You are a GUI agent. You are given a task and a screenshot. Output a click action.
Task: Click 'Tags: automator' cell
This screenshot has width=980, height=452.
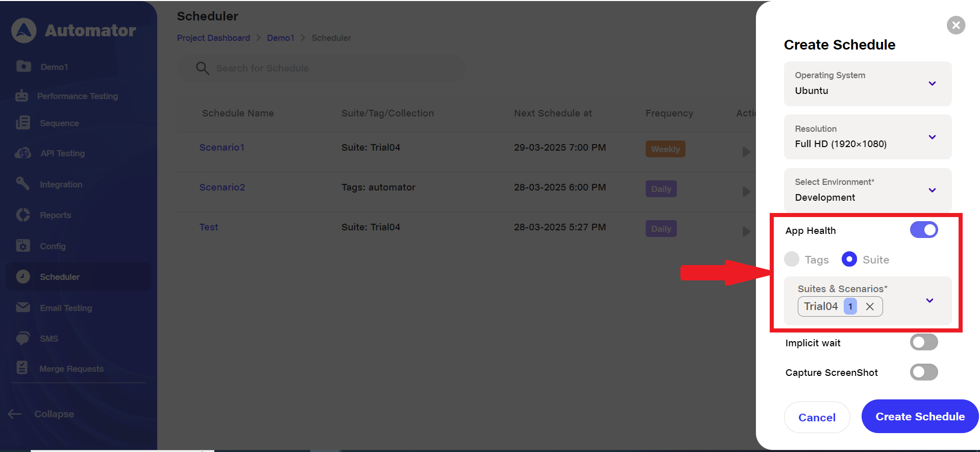pyautogui.click(x=378, y=187)
